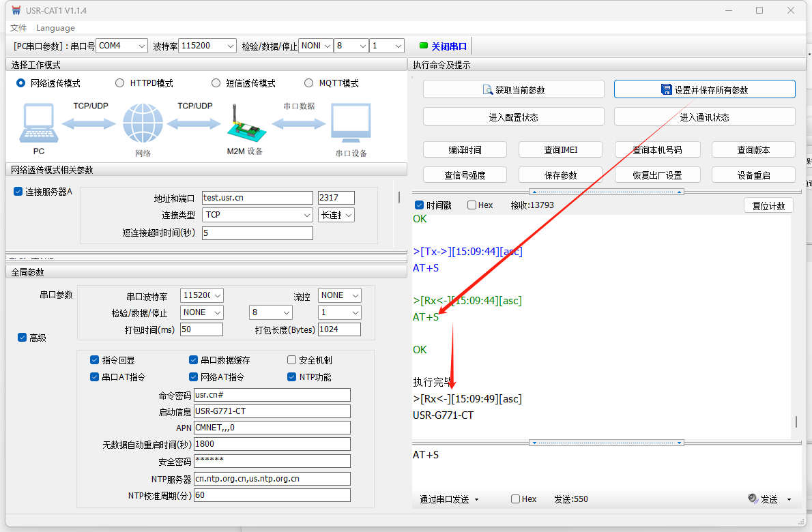Enable the security mechanism checkbox

coord(292,360)
